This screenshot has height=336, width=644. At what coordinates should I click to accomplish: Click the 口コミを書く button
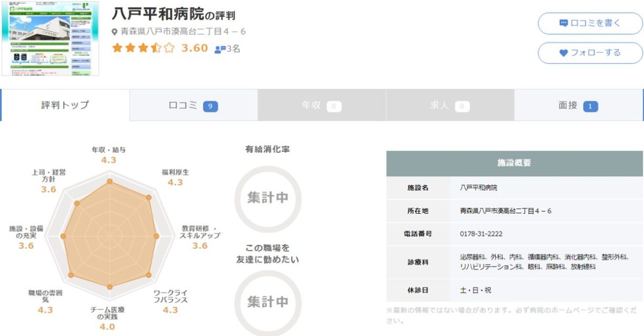coord(589,24)
